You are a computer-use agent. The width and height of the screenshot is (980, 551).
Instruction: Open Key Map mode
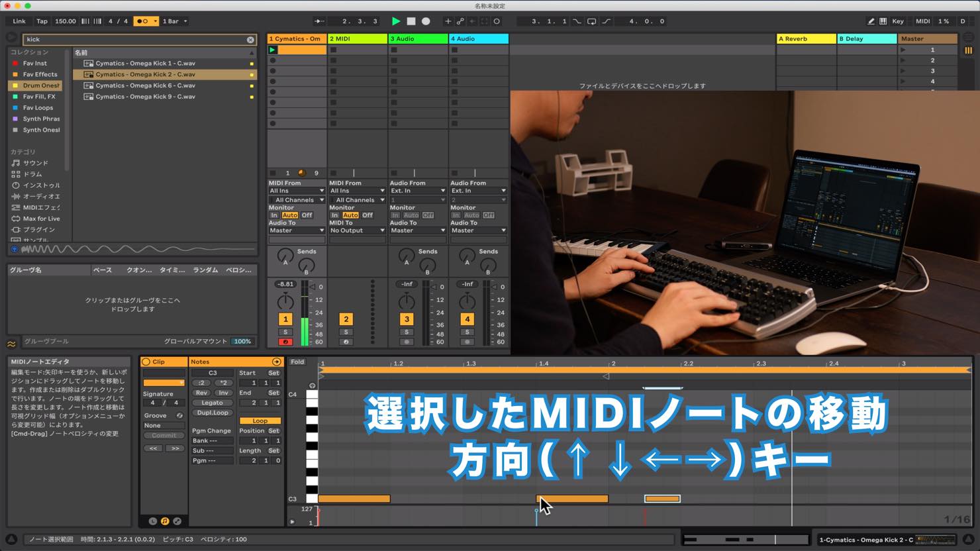tap(898, 21)
